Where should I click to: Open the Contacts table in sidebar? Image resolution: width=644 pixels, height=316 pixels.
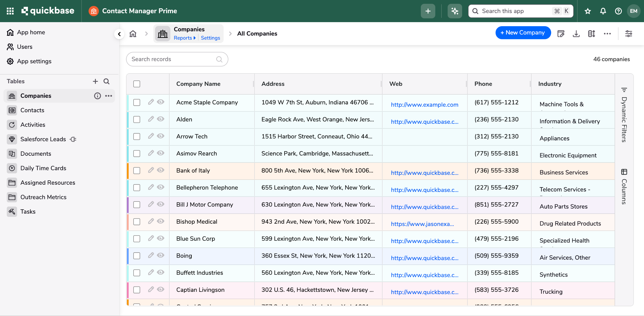point(32,110)
